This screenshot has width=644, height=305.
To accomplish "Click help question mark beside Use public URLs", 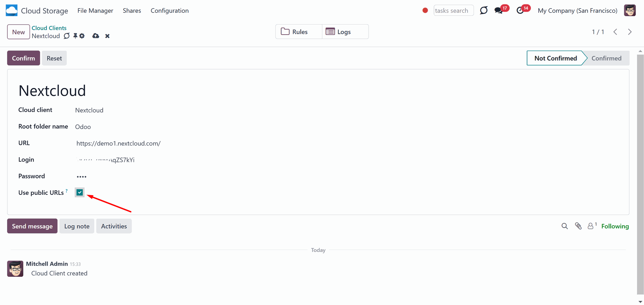I will click(67, 191).
